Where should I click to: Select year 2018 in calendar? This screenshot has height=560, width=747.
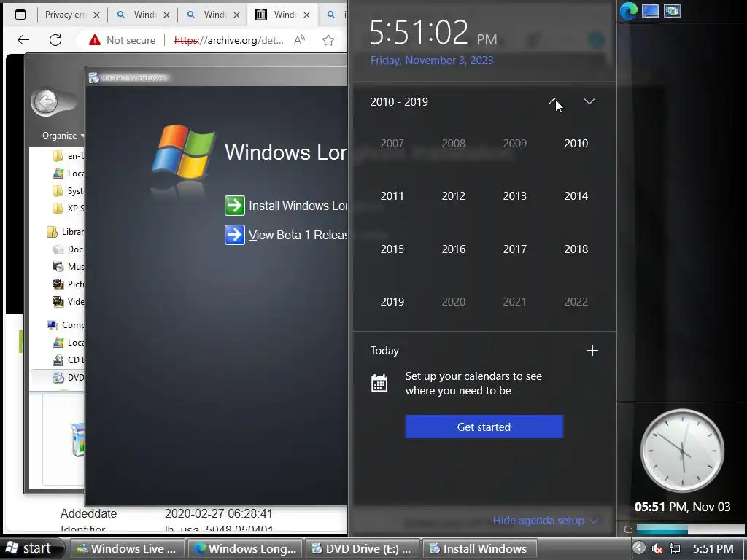coord(576,249)
